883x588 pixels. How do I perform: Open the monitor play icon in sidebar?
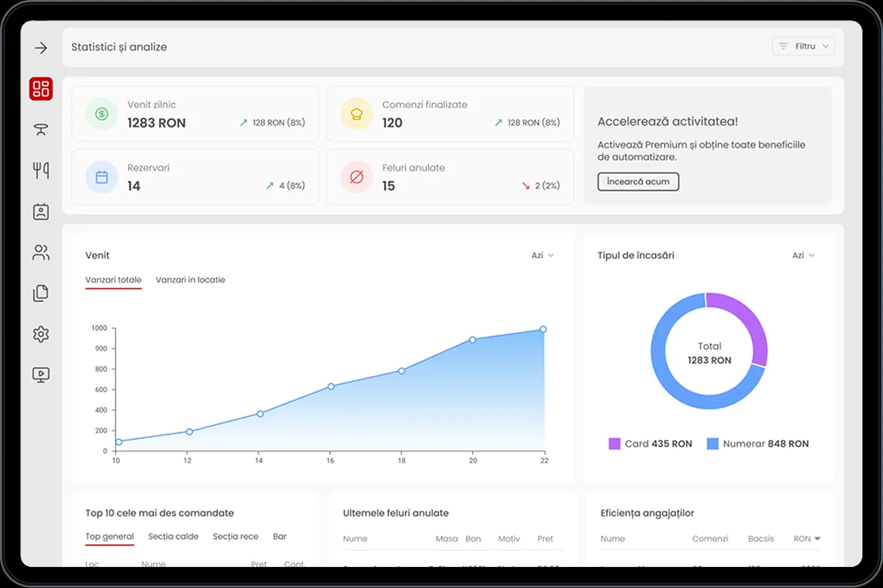[41, 374]
